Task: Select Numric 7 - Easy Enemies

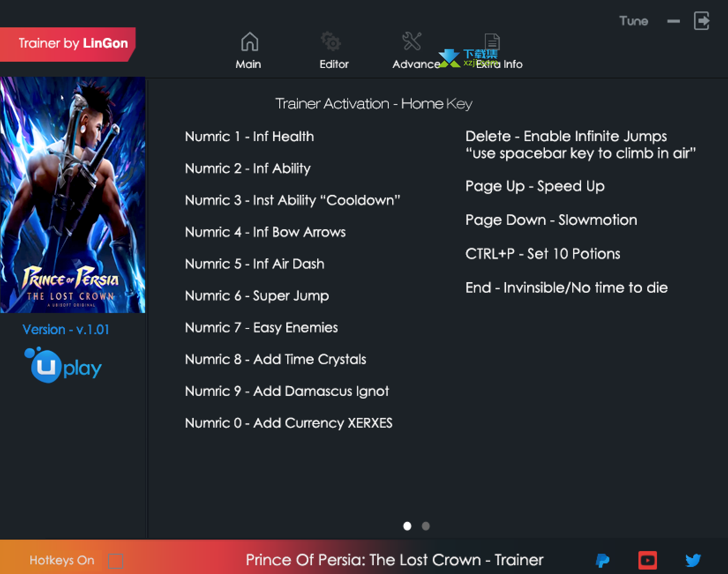Action: [x=261, y=328]
